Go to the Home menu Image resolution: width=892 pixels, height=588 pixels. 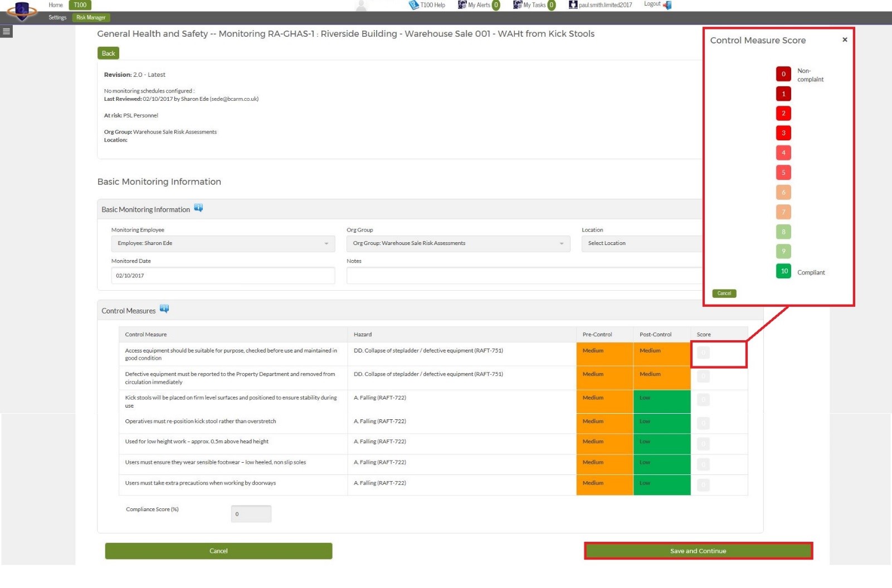[55, 4]
